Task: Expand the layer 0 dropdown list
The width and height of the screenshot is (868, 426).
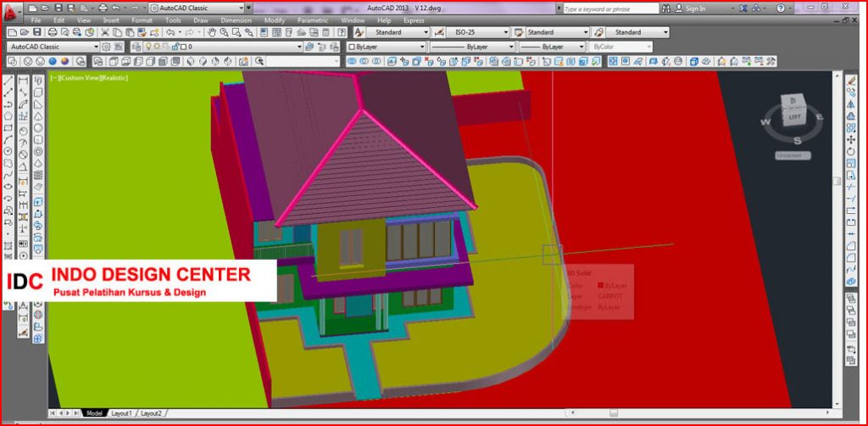Action: (x=299, y=47)
